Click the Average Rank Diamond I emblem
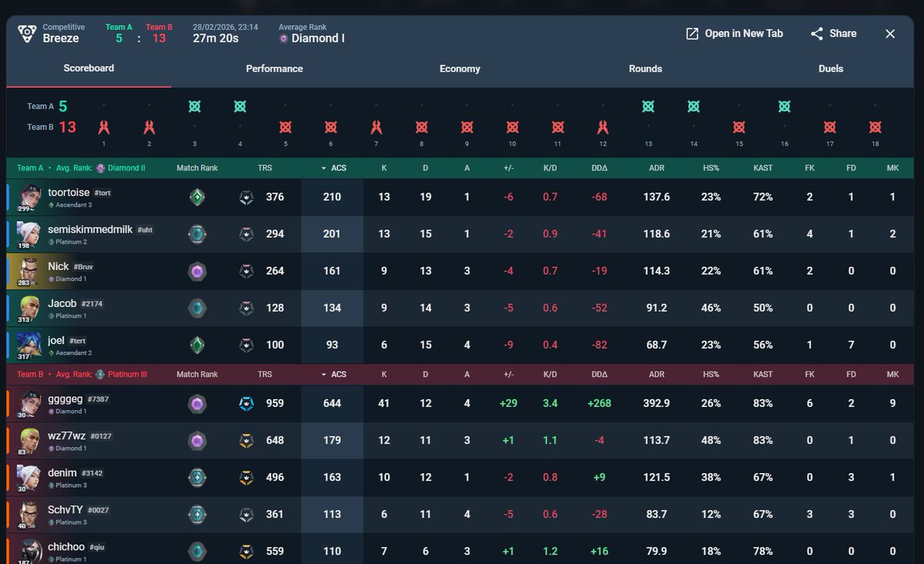This screenshot has width=924, height=564. click(284, 36)
